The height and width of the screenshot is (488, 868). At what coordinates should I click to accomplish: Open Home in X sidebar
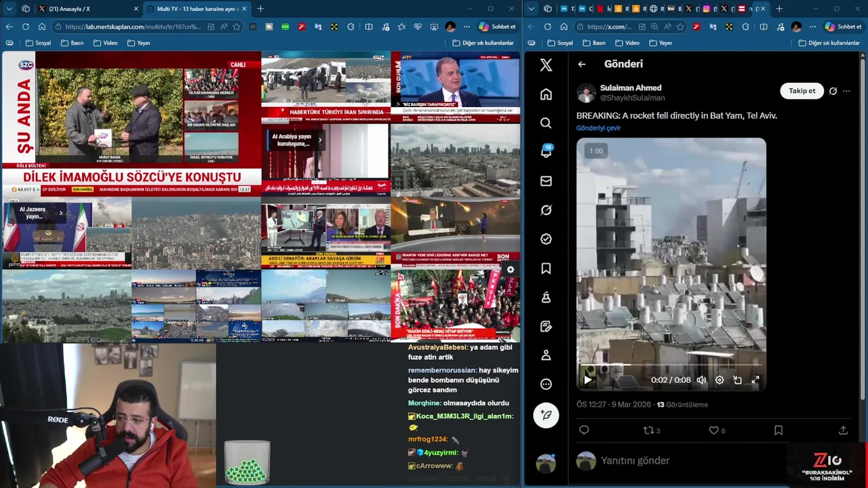click(x=546, y=94)
